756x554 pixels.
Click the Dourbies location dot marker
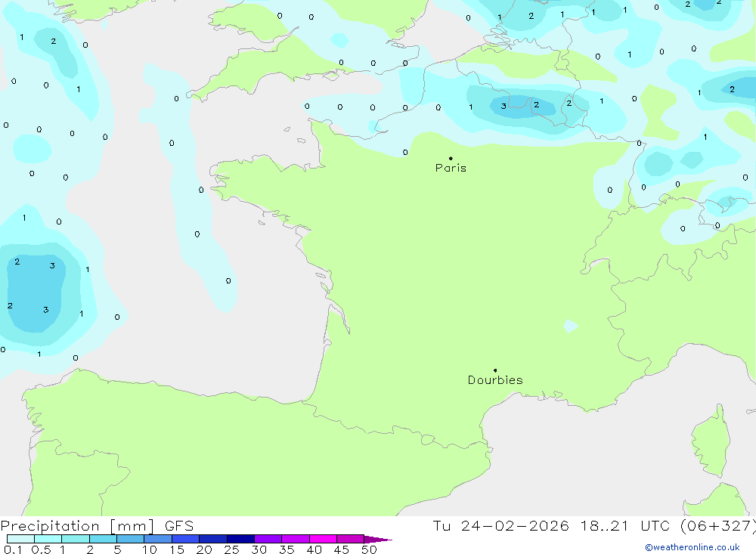click(495, 370)
